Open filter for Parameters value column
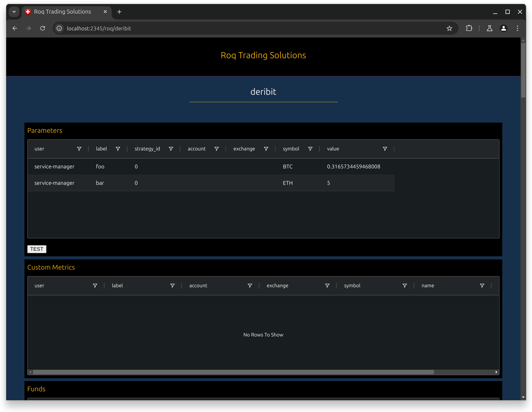532x412 pixels. pos(385,149)
